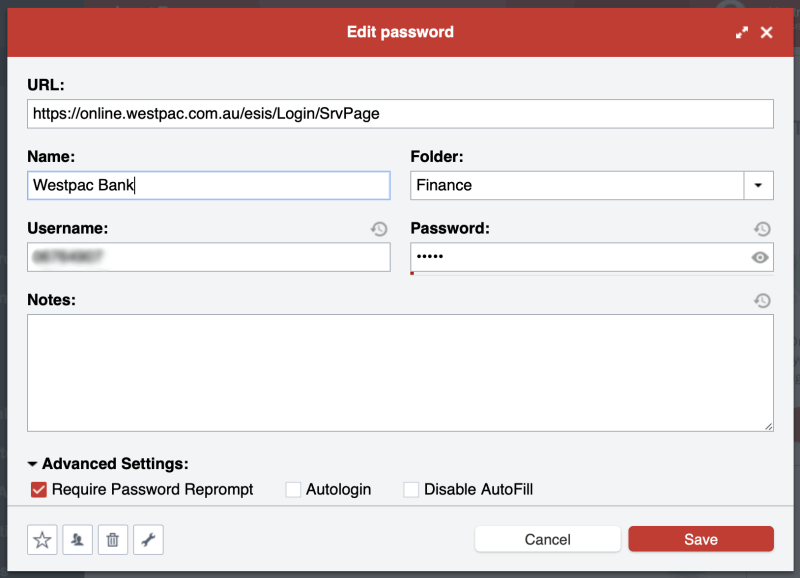Save the password entry
The height and width of the screenshot is (578, 800).
tap(701, 539)
